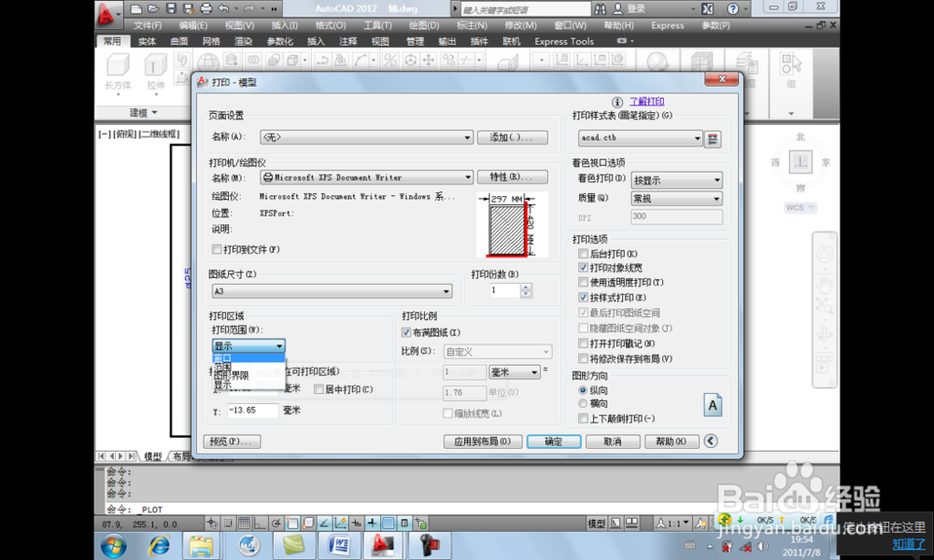934x560 pixels.
Task: Click the Help question mark icon
Action: (732, 9)
